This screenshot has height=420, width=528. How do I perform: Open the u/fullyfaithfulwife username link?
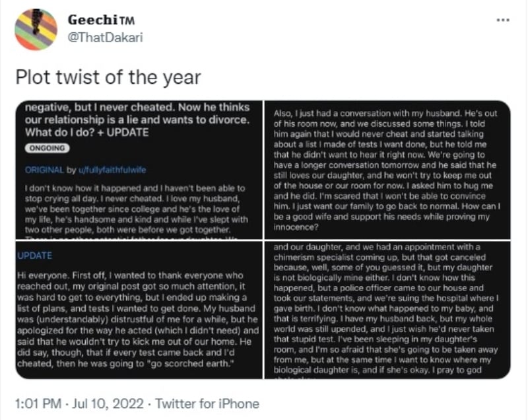(x=112, y=170)
